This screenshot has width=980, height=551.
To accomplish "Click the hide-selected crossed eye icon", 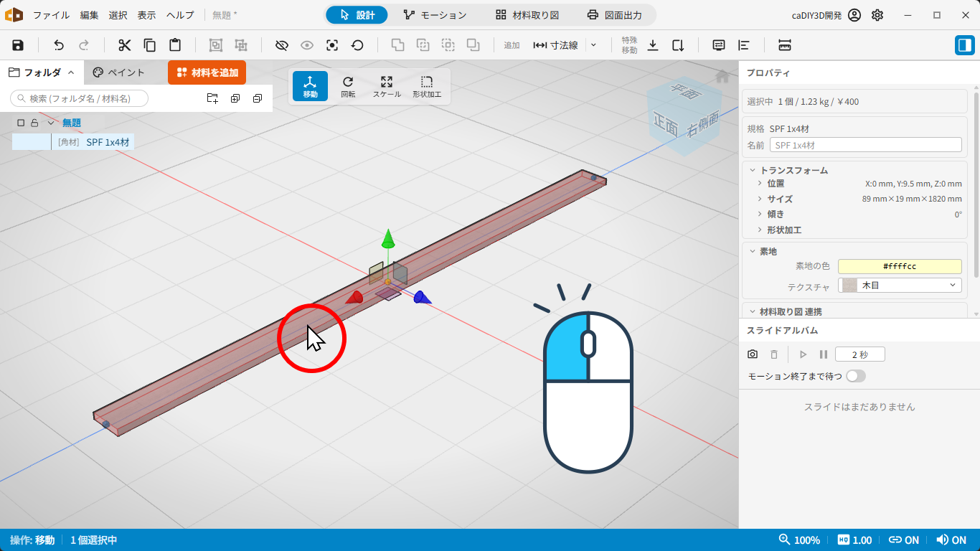I will coord(282,45).
